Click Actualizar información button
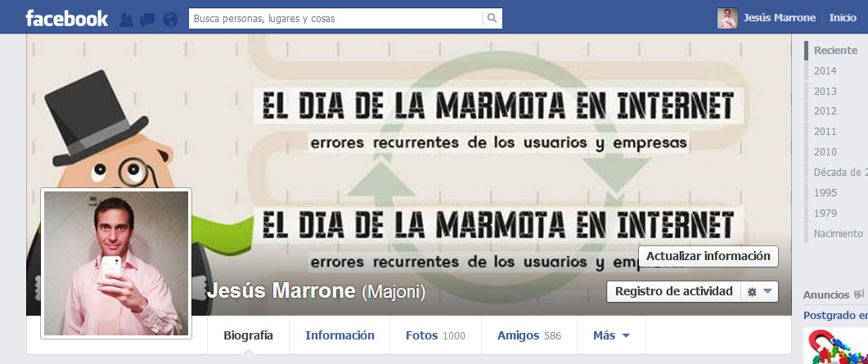Image resolution: width=868 pixels, height=364 pixels. click(x=708, y=256)
